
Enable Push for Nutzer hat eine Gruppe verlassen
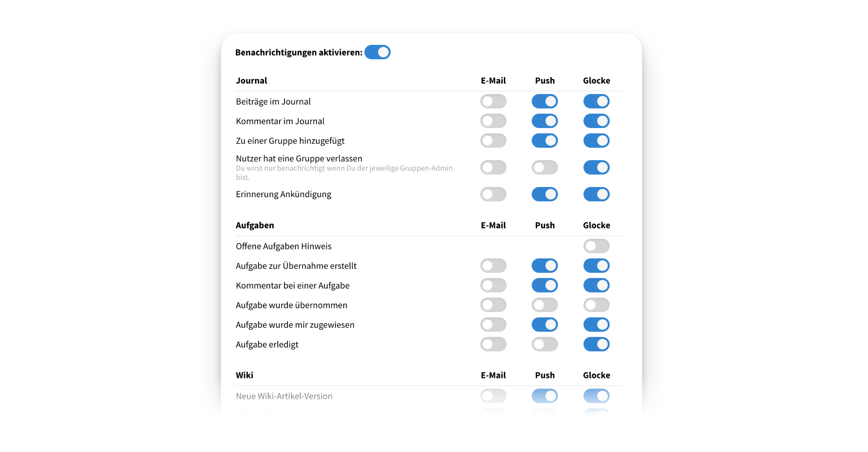[544, 168]
